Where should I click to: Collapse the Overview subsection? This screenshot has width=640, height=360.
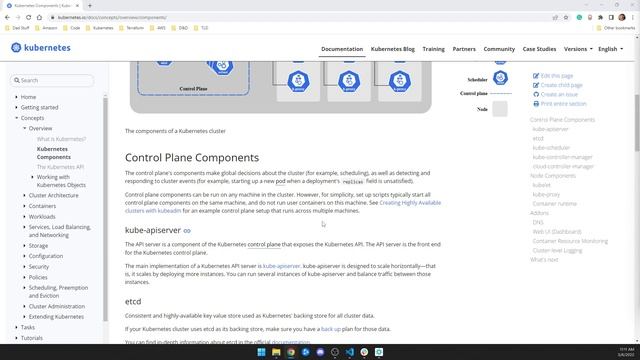coord(24,129)
